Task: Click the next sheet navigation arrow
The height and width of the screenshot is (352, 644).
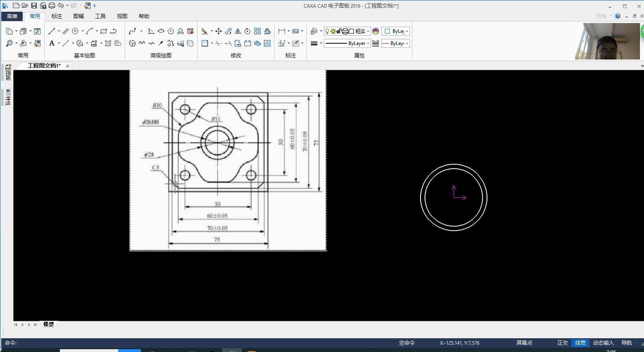Action: [x=29, y=324]
